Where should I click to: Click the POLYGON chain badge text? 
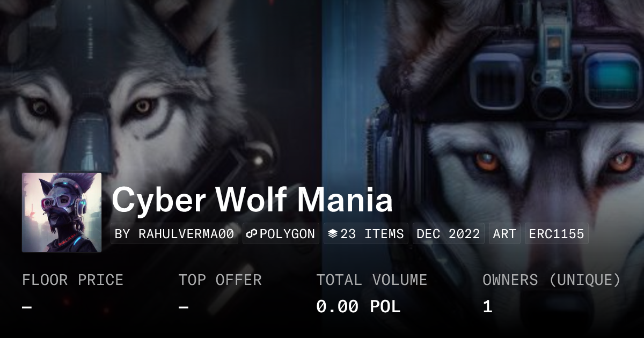(x=287, y=234)
